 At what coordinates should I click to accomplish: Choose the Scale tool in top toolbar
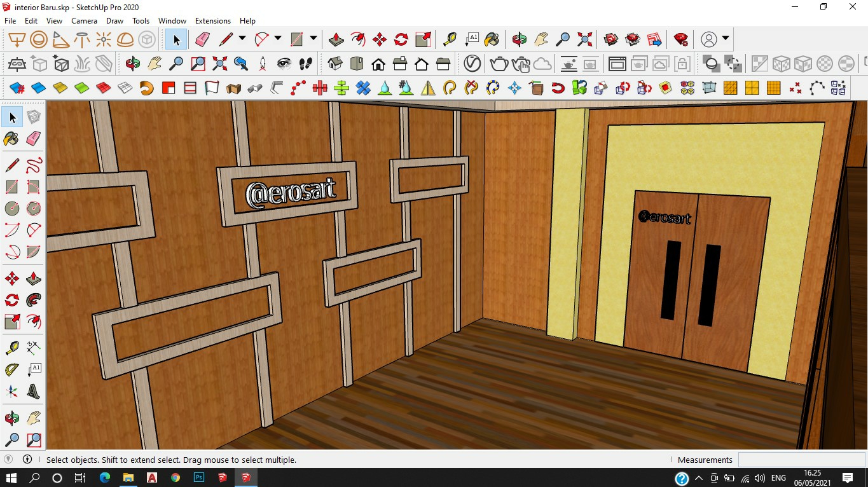423,39
